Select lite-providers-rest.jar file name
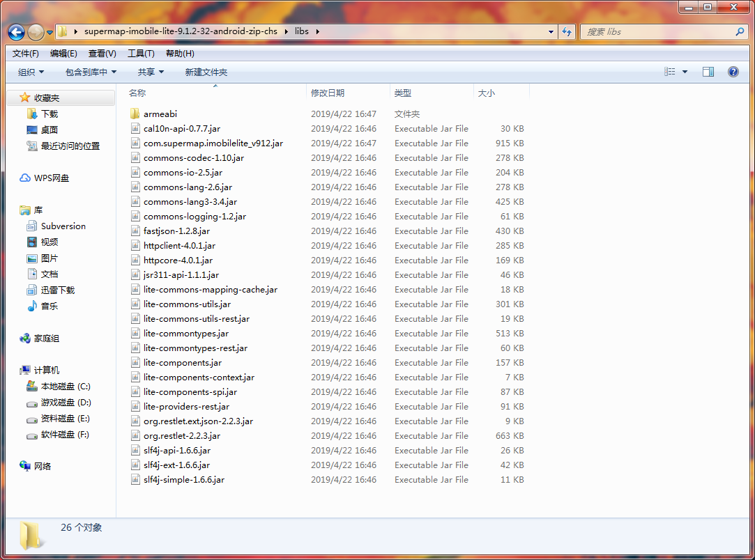 [x=186, y=407]
